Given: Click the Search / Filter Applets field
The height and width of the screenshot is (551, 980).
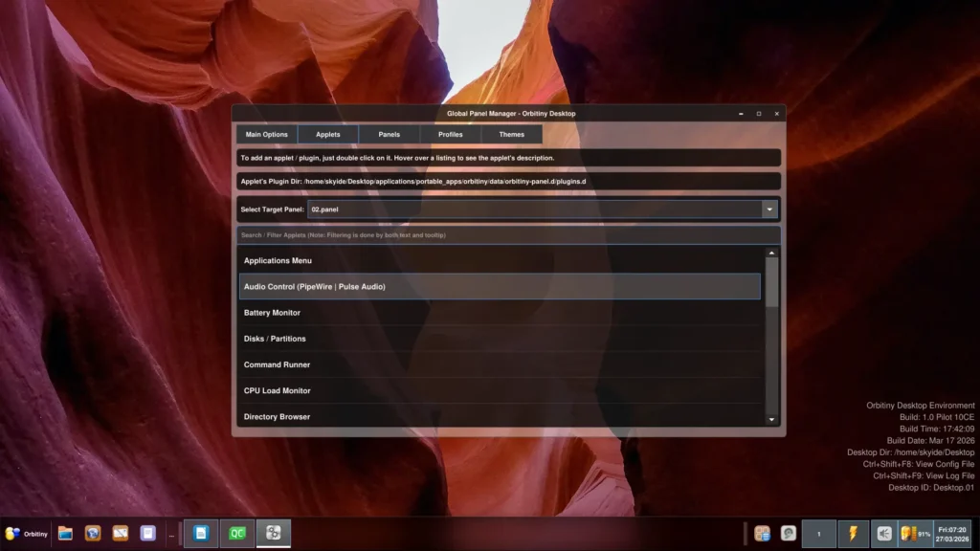Looking at the screenshot, I should coord(508,235).
